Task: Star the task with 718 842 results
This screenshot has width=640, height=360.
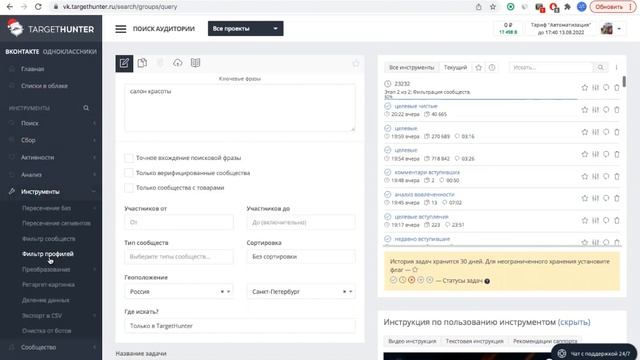Action: 584,154
